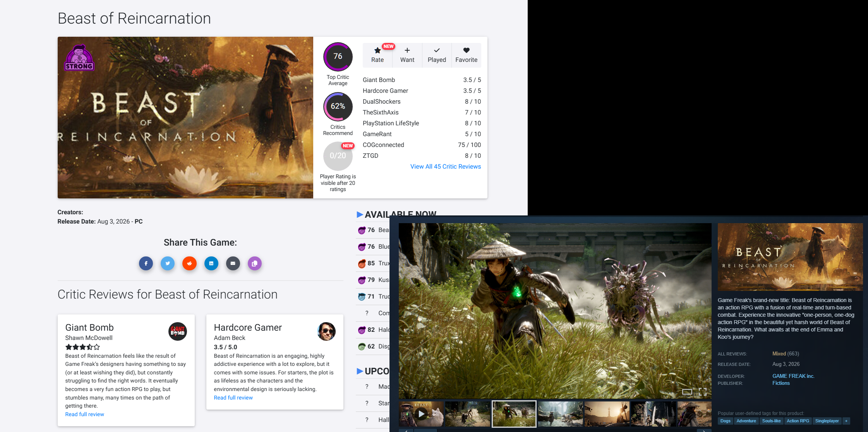Click Adam Beck's reviewer avatar
This screenshot has height=432, width=868.
[x=326, y=331]
